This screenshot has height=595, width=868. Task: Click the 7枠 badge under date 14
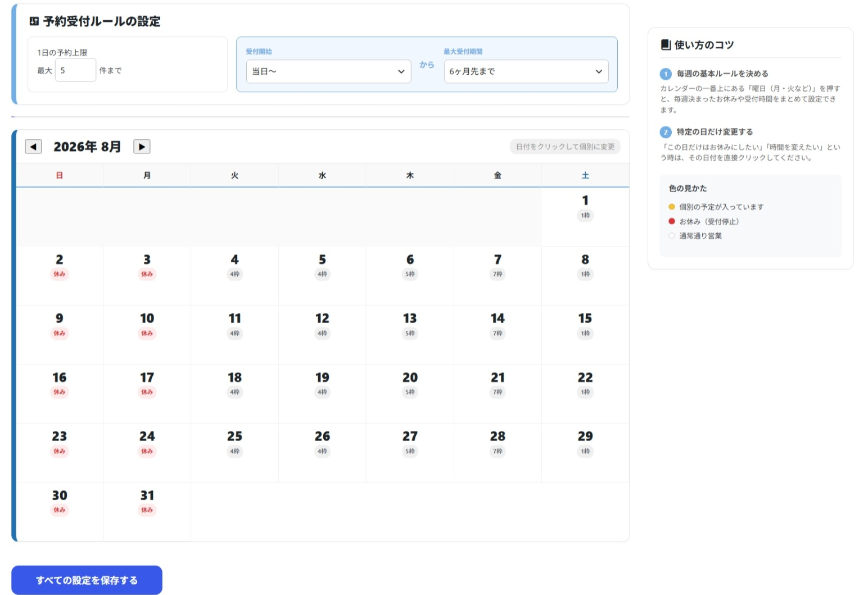pos(498,333)
